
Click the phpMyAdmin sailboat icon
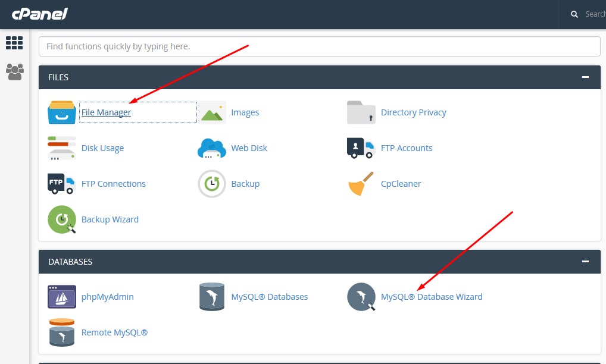[x=62, y=297]
